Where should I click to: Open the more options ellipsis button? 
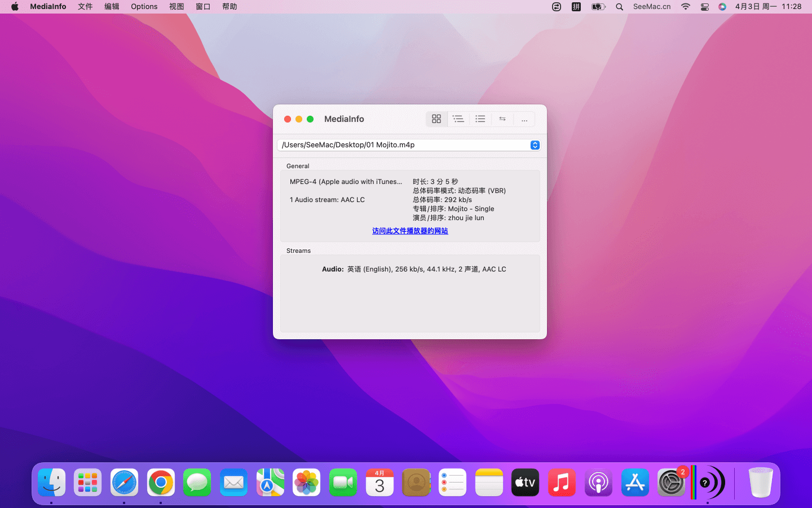click(x=524, y=119)
